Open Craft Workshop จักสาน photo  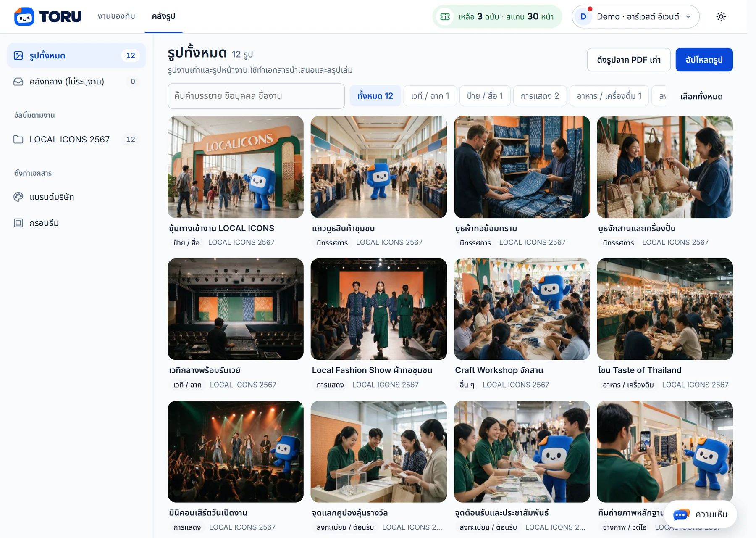coord(522,309)
